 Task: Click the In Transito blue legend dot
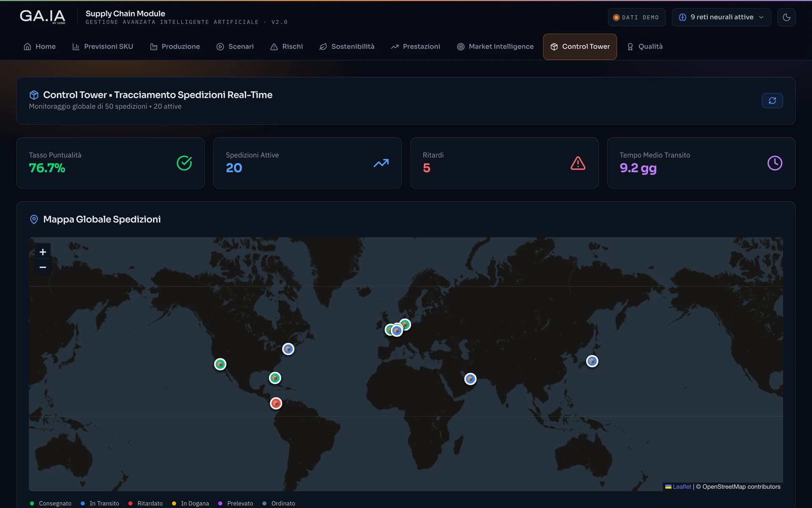[82, 503]
